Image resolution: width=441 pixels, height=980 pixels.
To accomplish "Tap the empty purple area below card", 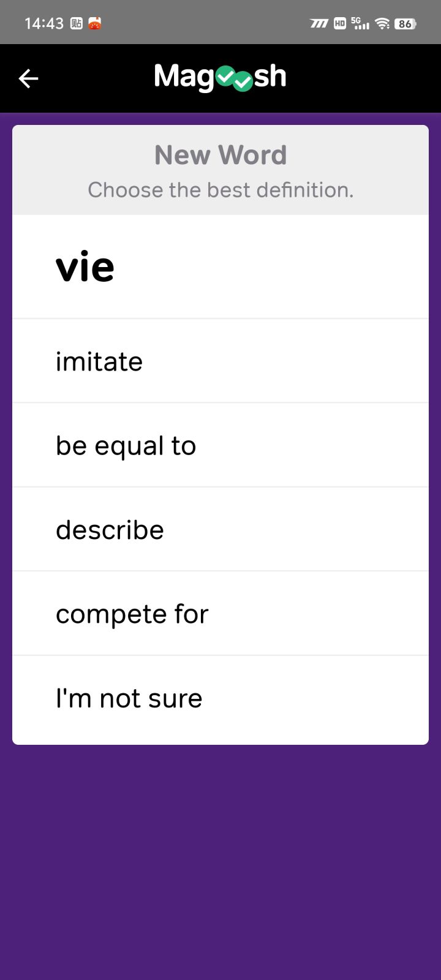I will (221, 858).
